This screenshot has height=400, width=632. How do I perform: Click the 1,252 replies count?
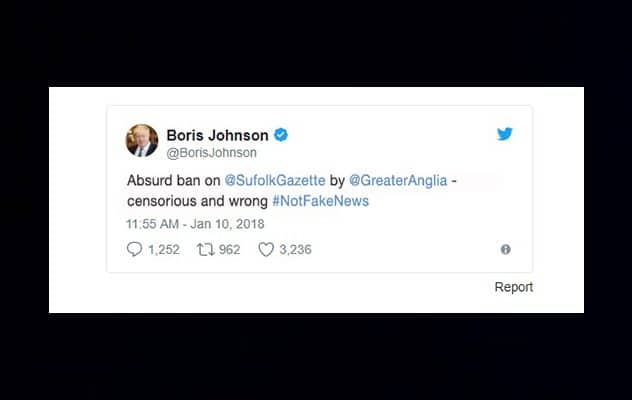click(164, 250)
